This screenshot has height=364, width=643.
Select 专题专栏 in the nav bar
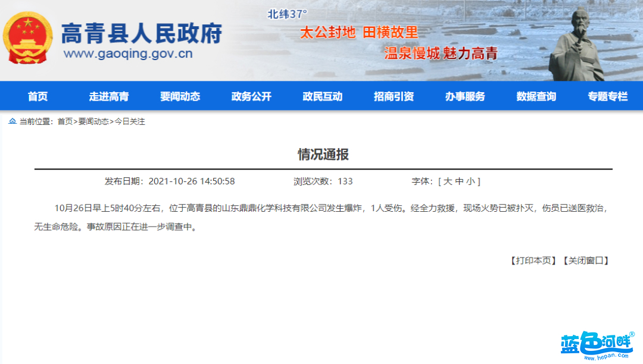[x=607, y=96]
